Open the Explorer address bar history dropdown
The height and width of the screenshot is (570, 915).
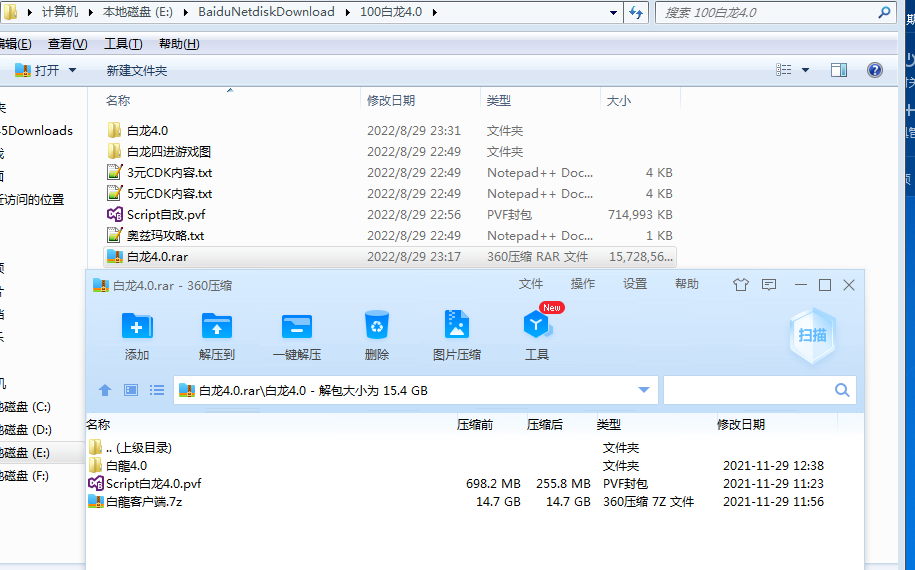coord(613,13)
